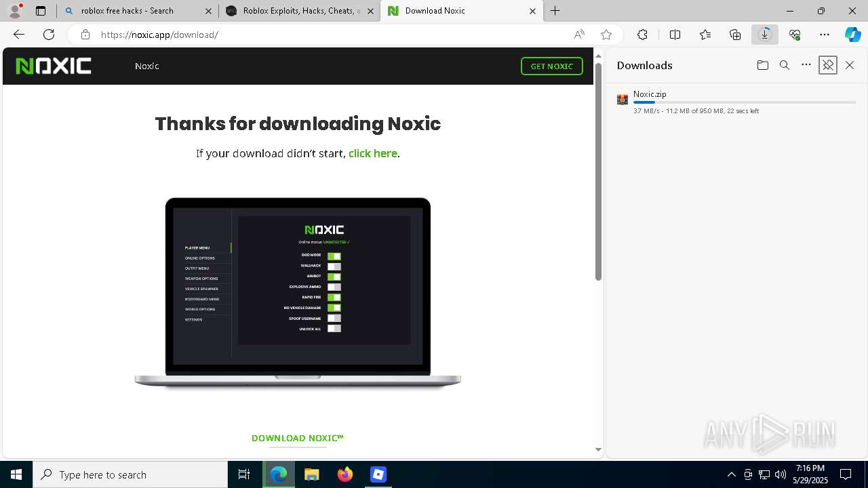868x488 pixels.
Task: Open the downloads folder
Action: pyautogui.click(x=763, y=65)
